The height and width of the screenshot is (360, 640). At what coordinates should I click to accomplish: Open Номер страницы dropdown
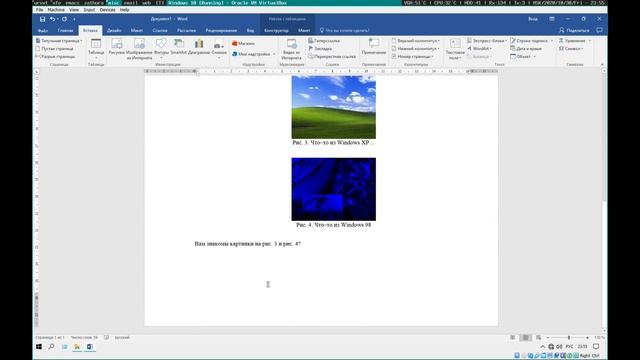413,56
